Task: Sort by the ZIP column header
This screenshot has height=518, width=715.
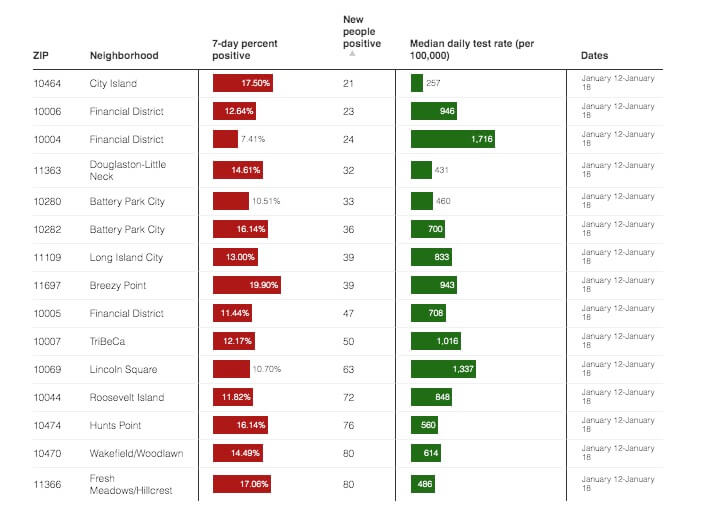Action: coord(40,56)
